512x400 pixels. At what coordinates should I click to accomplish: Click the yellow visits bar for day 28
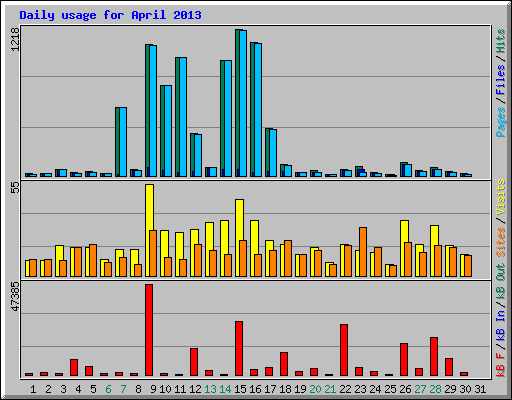434,235
